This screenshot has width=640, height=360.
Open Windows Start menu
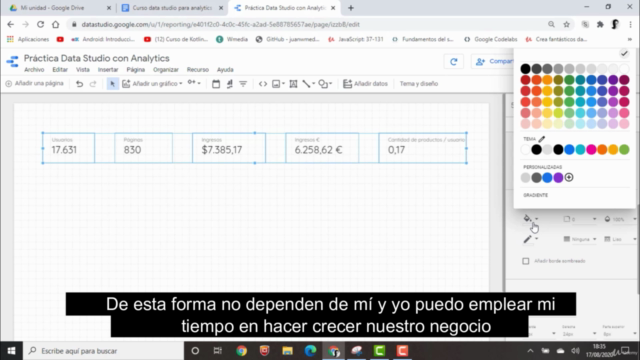pos(11,351)
